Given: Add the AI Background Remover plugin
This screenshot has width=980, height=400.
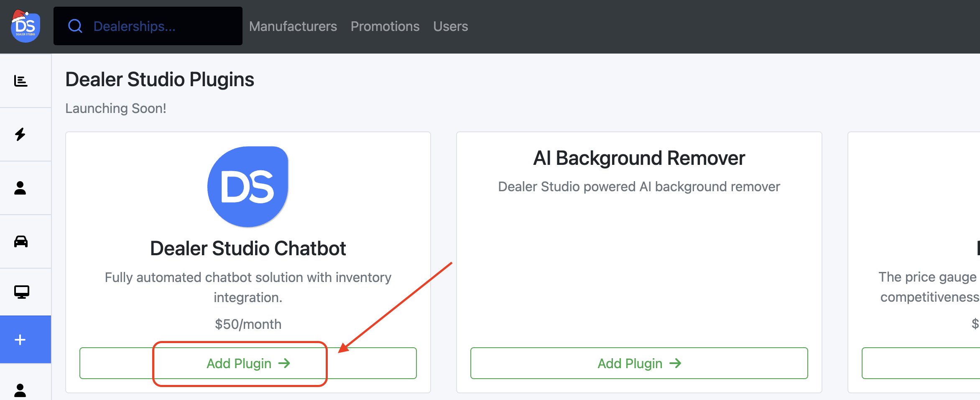Looking at the screenshot, I should (639, 363).
